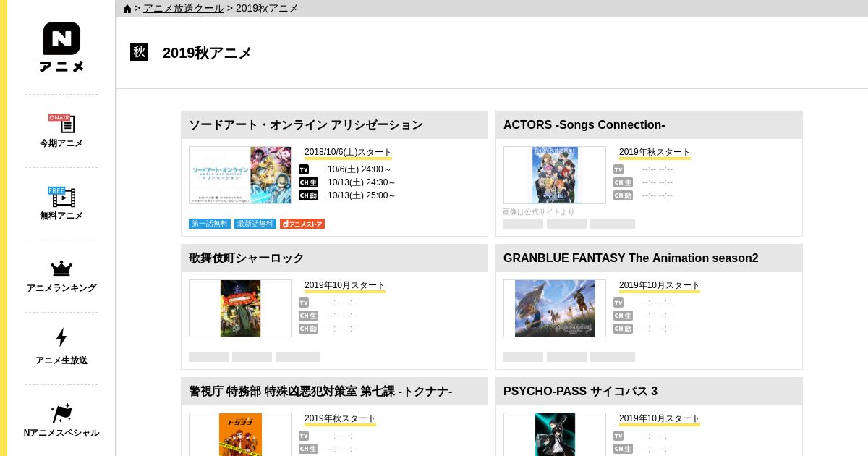
Task: Click the CH動 icon in the GRANBLUE FANTASY card
Action: (x=623, y=329)
